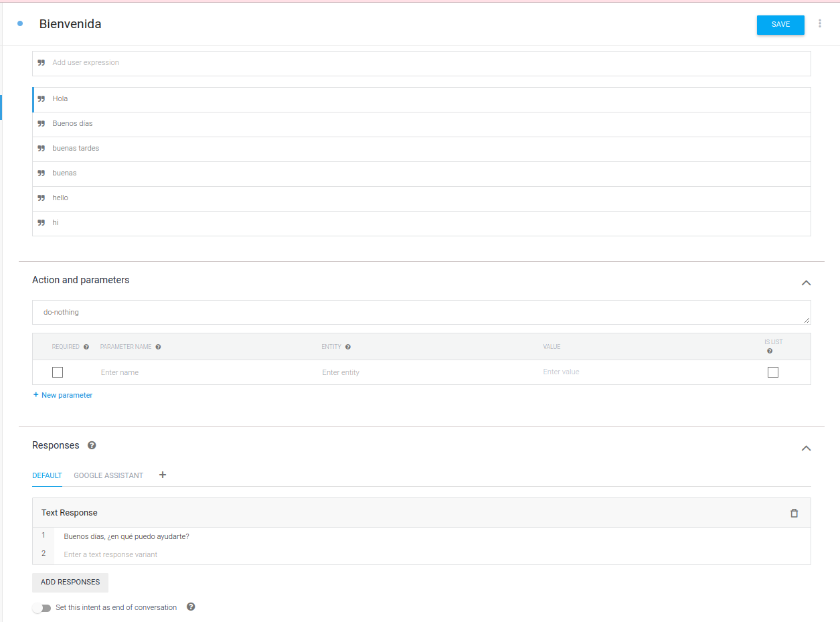Click the Add Responses button
The image size is (840, 622).
(70, 582)
